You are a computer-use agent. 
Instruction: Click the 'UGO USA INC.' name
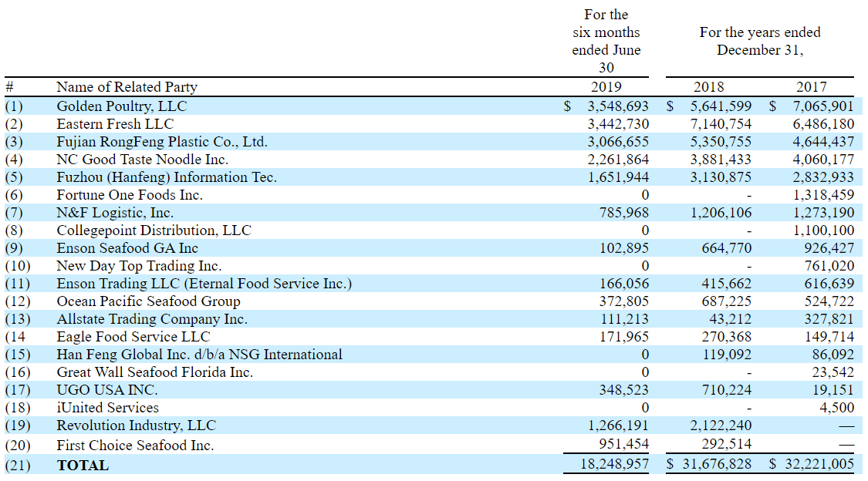click(x=107, y=389)
